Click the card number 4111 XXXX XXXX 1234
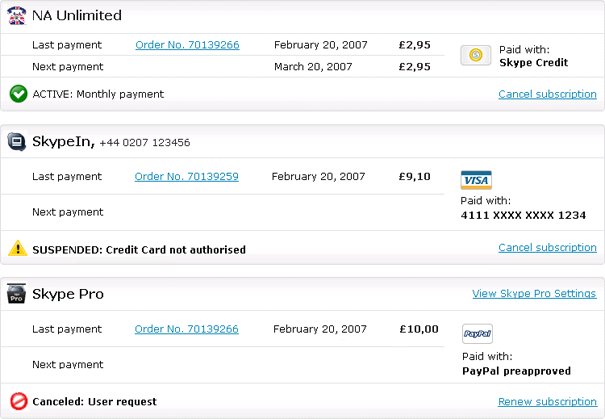Viewport: 605px width, 419px height. 523,215
